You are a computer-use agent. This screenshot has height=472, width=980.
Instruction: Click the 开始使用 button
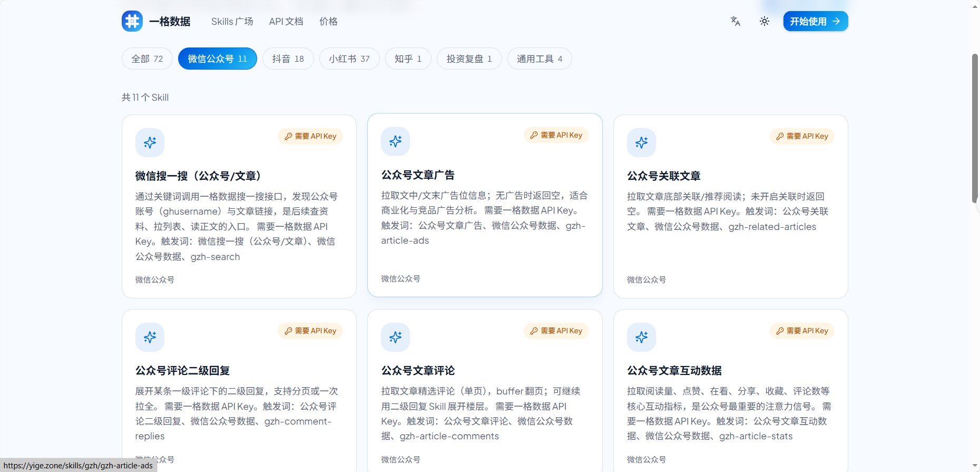(x=816, y=21)
